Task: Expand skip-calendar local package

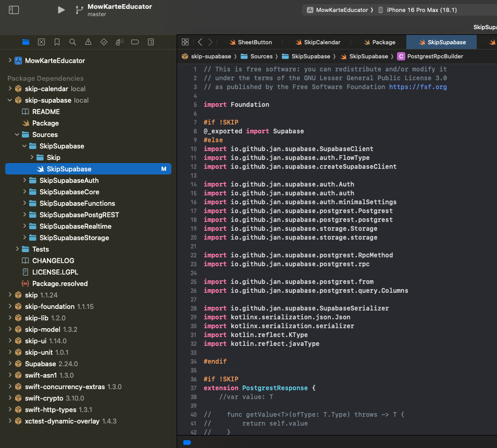Action: point(10,89)
